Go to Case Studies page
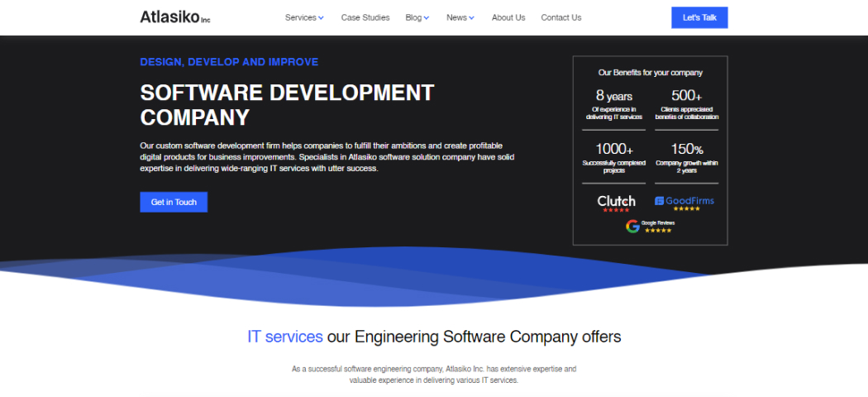 tap(365, 17)
